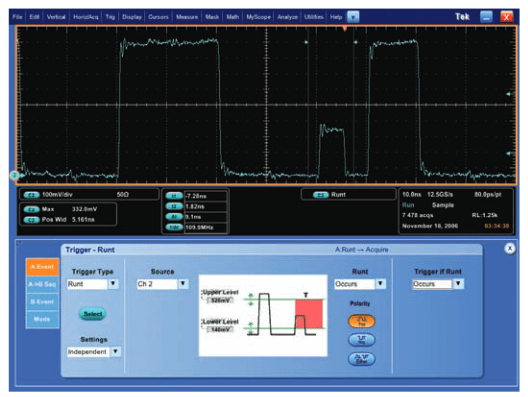Click the 109.9MHz readout
528x397 pixels.
tap(199, 227)
